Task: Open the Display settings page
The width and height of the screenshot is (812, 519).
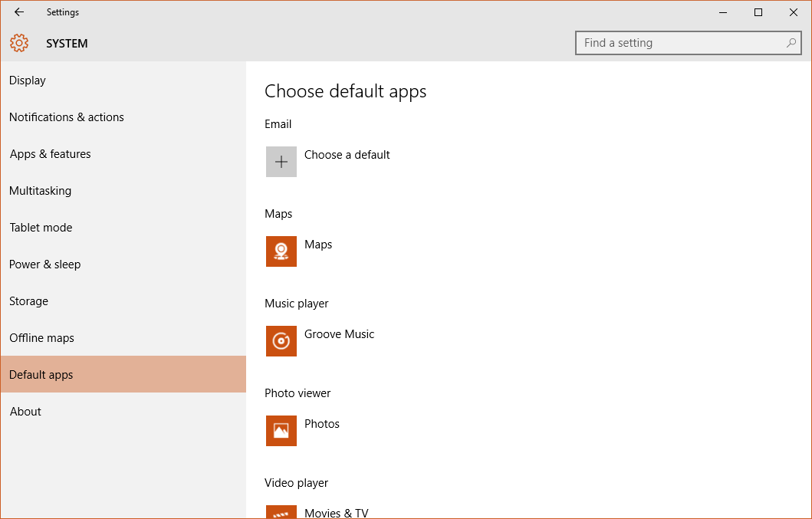Action: click(123, 80)
